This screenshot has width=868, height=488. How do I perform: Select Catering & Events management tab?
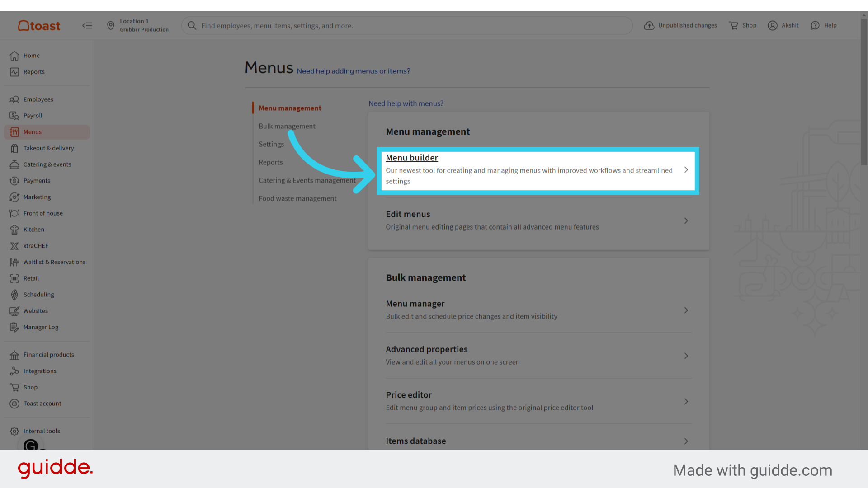307,180
